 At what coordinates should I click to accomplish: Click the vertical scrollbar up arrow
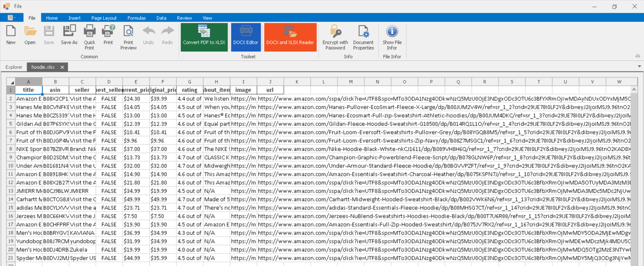pos(635,89)
